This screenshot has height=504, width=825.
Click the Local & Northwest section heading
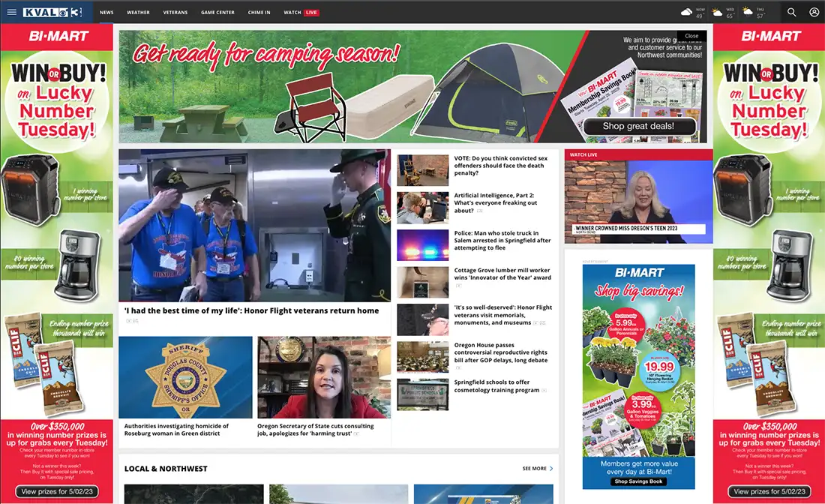166,468
